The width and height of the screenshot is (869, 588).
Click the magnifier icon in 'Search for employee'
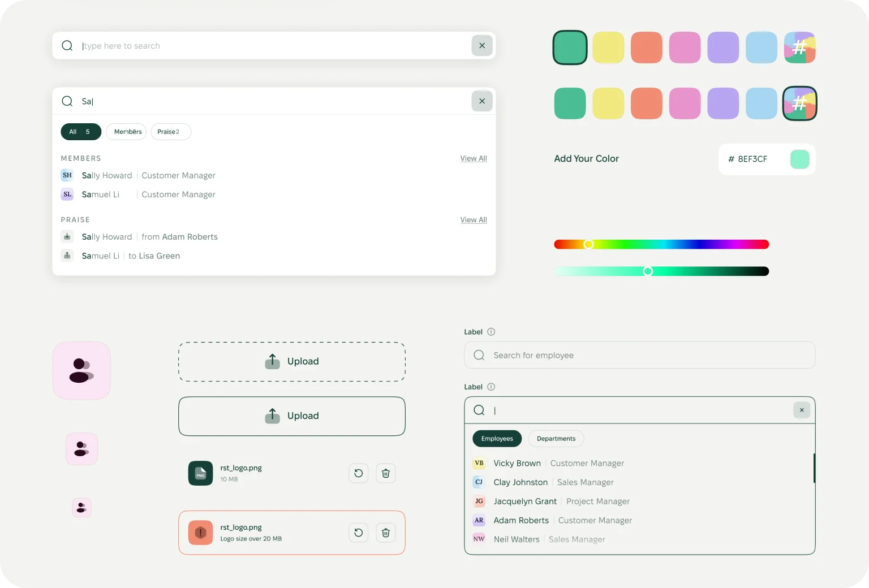click(x=479, y=355)
